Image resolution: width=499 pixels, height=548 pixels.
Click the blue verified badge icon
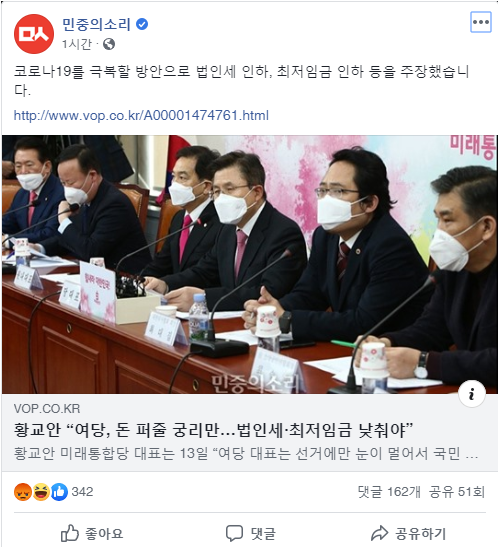(x=142, y=24)
